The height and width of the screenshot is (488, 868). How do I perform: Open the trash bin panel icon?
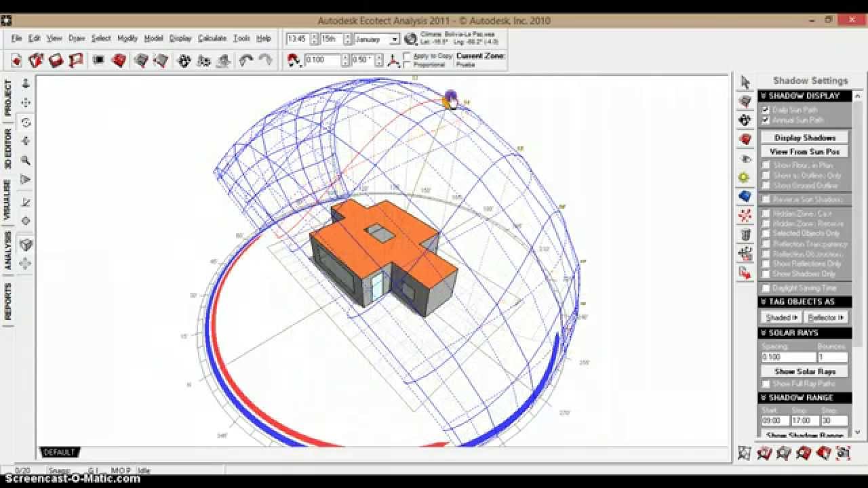pyautogui.click(x=745, y=235)
